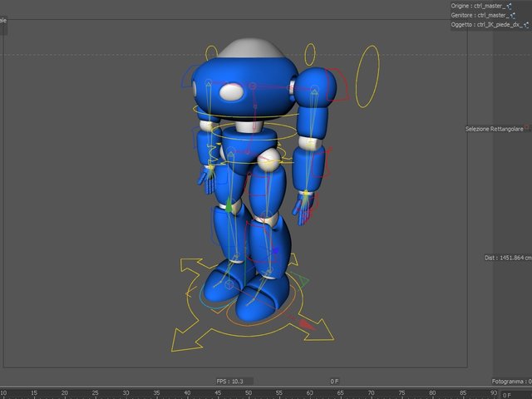
Task: Jump to frame 20 on timeline ruler
Action: pyautogui.click(x=65, y=393)
